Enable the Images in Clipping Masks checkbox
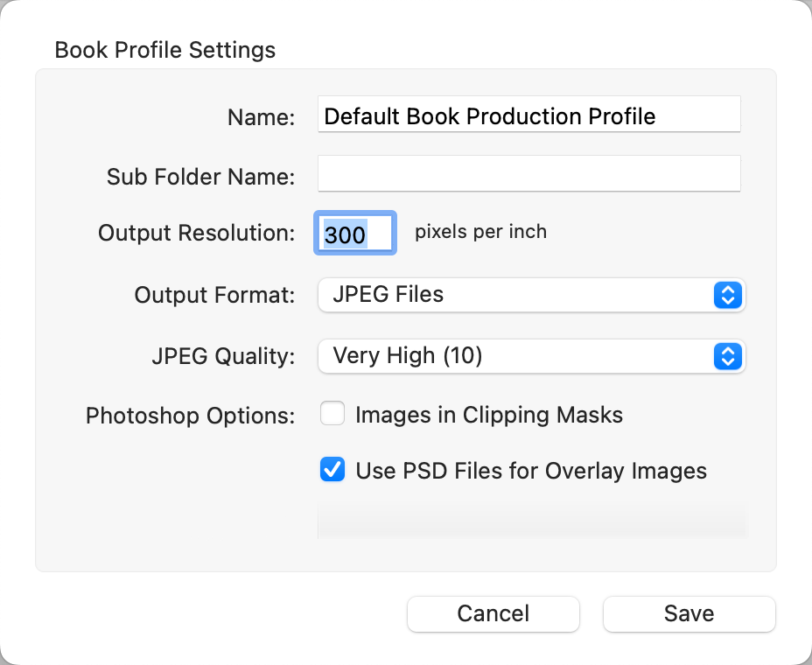Screen dimensions: 812x665 click(x=332, y=414)
